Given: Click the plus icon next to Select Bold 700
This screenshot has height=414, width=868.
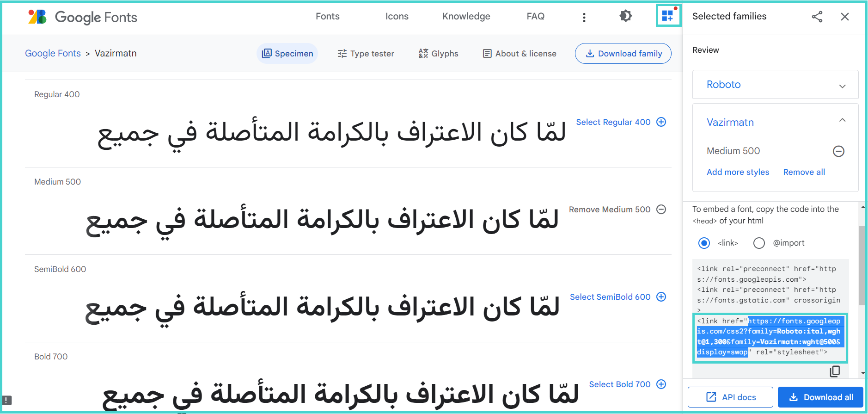Looking at the screenshot, I should (x=661, y=384).
